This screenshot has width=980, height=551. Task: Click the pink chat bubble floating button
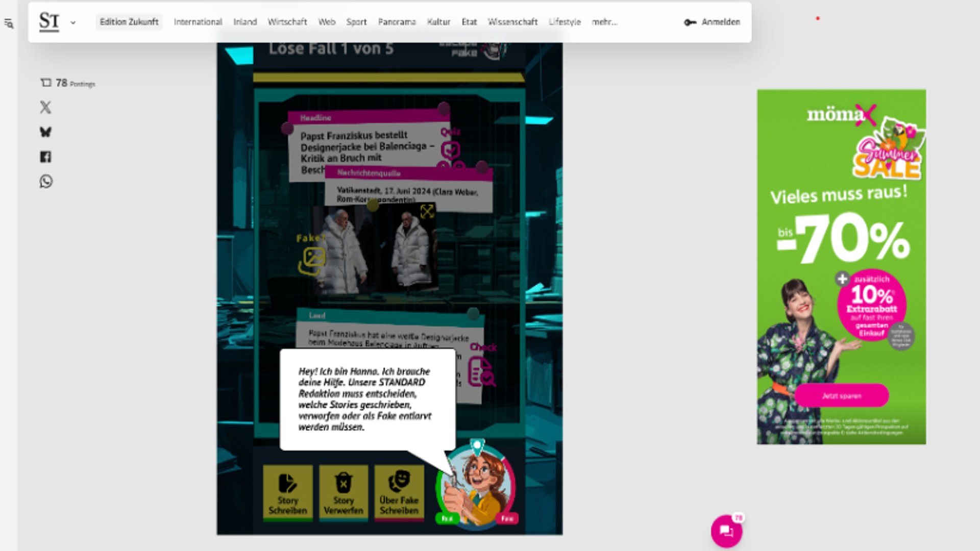click(726, 531)
